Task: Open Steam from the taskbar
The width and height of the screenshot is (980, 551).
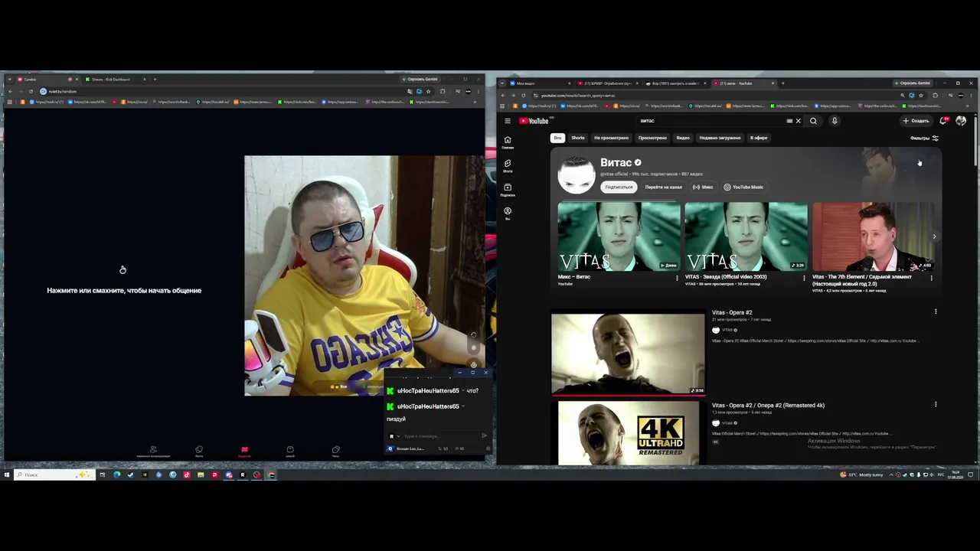Action: click(x=130, y=474)
